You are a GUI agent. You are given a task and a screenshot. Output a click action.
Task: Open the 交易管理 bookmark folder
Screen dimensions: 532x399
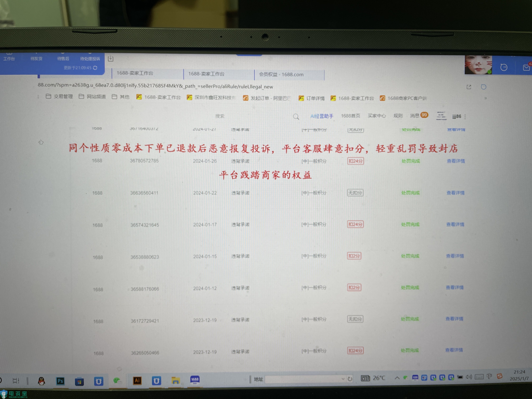pos(59,96)
